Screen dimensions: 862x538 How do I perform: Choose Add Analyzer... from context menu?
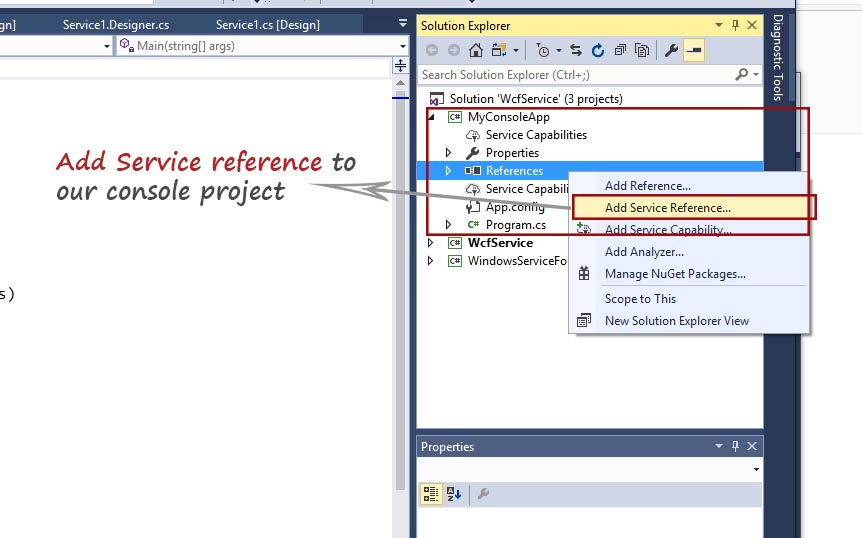pos(689,252)
